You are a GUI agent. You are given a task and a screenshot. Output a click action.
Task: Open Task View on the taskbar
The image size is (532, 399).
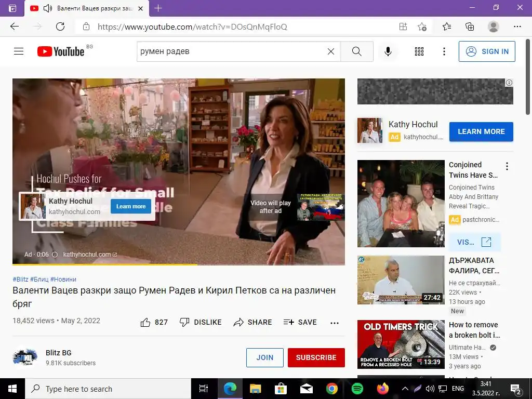tap(204, 389)
